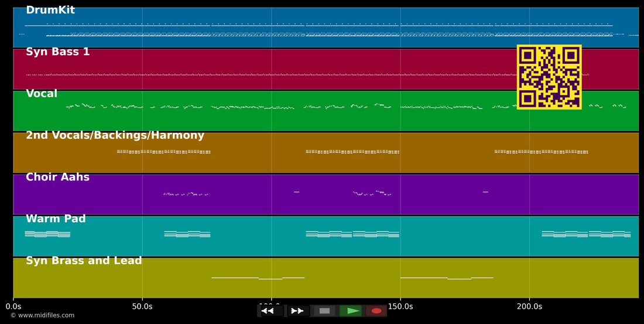
Task: Click the fast-forward playback button
Action: pyautogui.click(x=298, y=311)
